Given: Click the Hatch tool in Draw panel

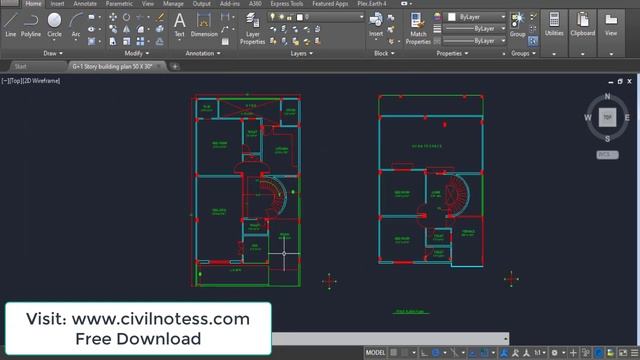Looking at the screenshot, I should tap(91, 41).
